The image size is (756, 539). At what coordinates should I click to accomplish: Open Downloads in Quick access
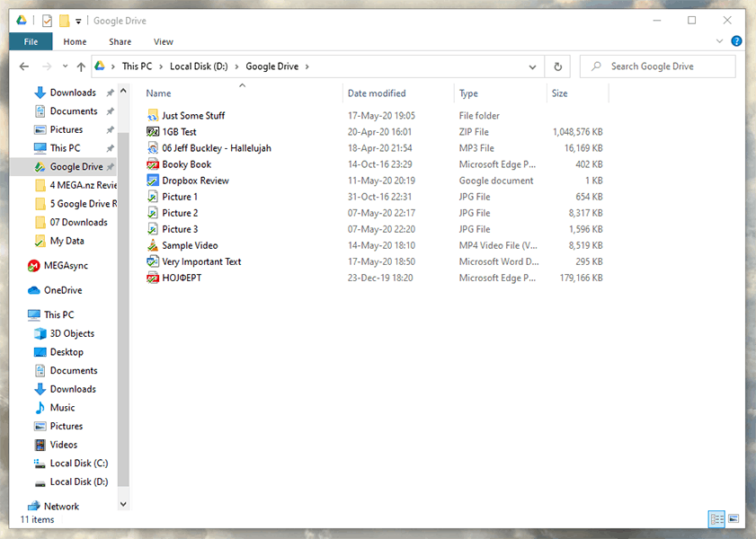(73, 93)
